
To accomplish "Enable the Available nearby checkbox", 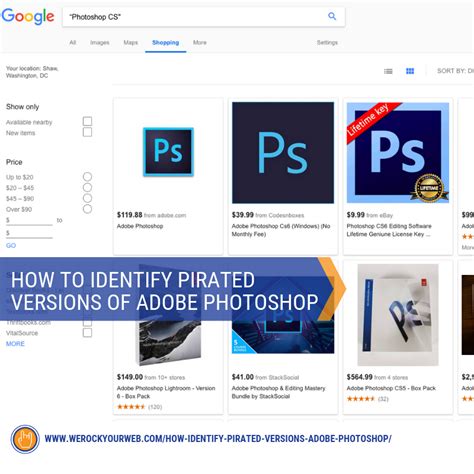I will coord(87,121).
